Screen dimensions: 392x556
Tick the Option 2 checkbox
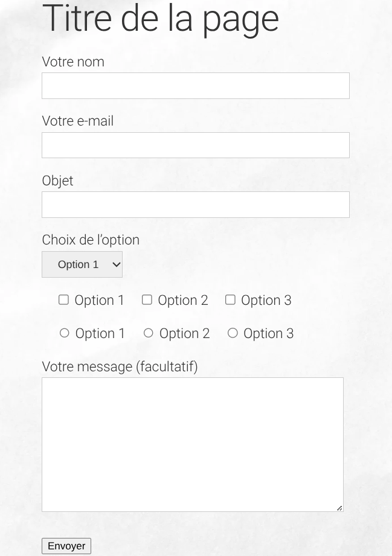pyautogui.click(x=147, y=299)
